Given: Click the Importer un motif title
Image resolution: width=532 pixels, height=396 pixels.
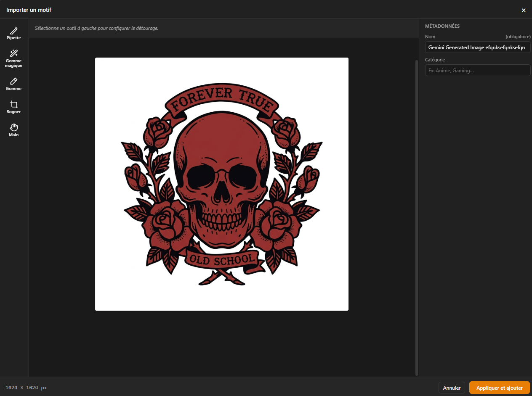Looking at the screenshot, I should (x=29, y=10).
